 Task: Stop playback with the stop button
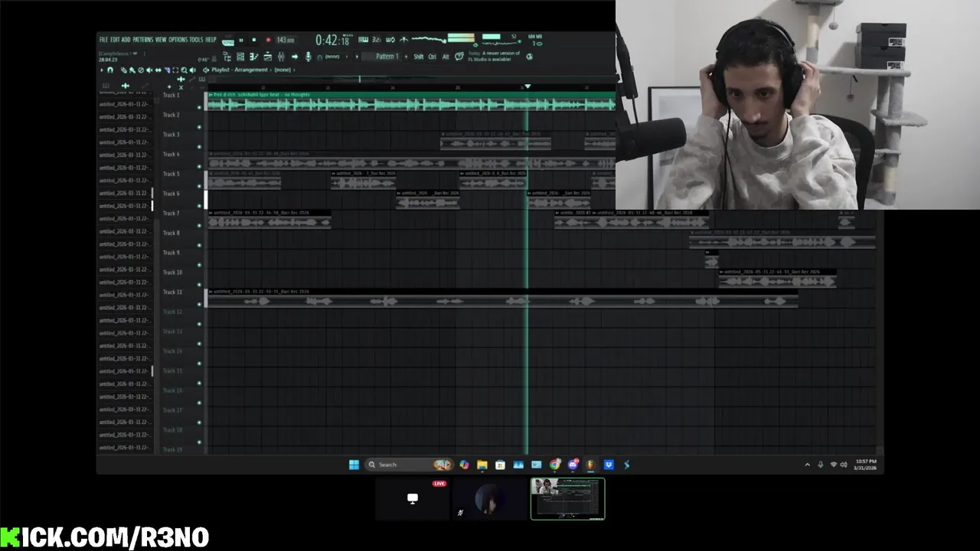[254, 40]
